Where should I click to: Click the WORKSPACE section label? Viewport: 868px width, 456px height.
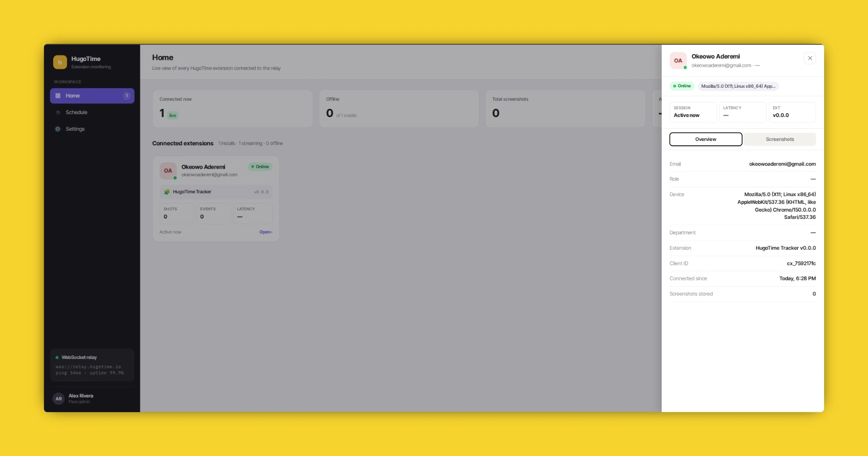[68, 82]
